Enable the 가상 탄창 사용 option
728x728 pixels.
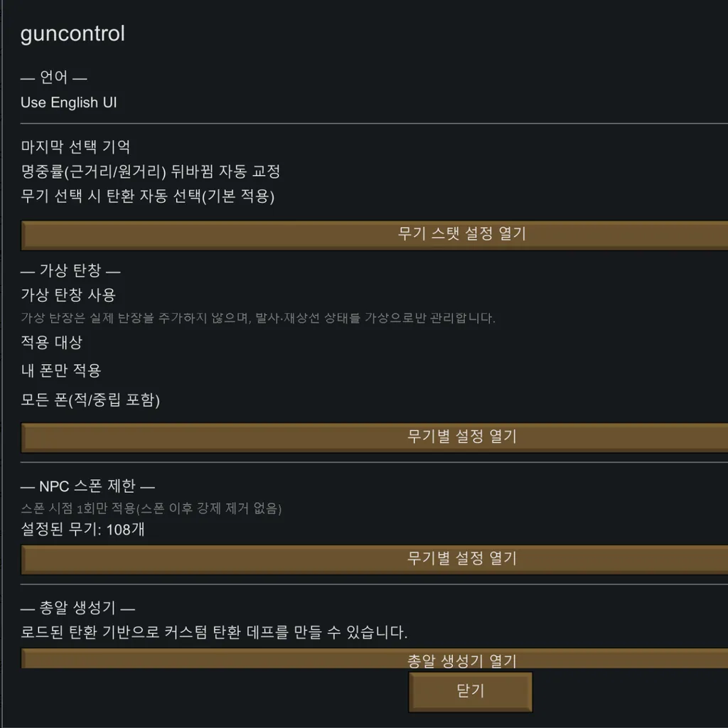pyautogui.click(x=68, y=294)
